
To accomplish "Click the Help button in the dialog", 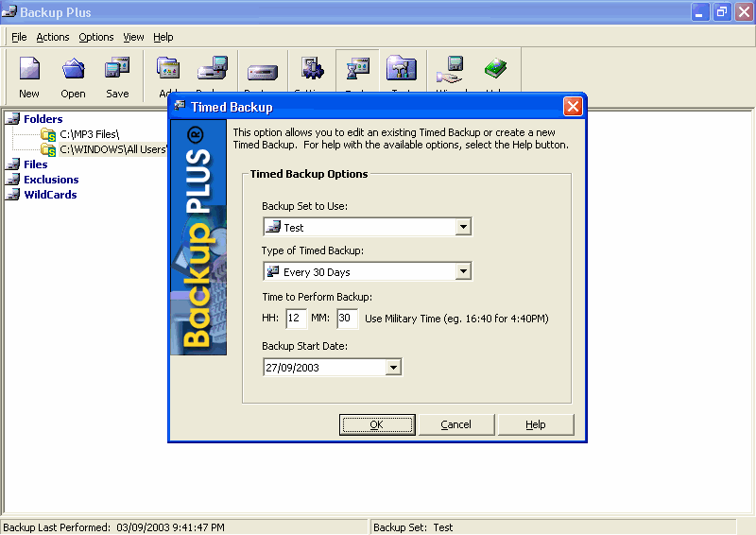I will (536, 424).
